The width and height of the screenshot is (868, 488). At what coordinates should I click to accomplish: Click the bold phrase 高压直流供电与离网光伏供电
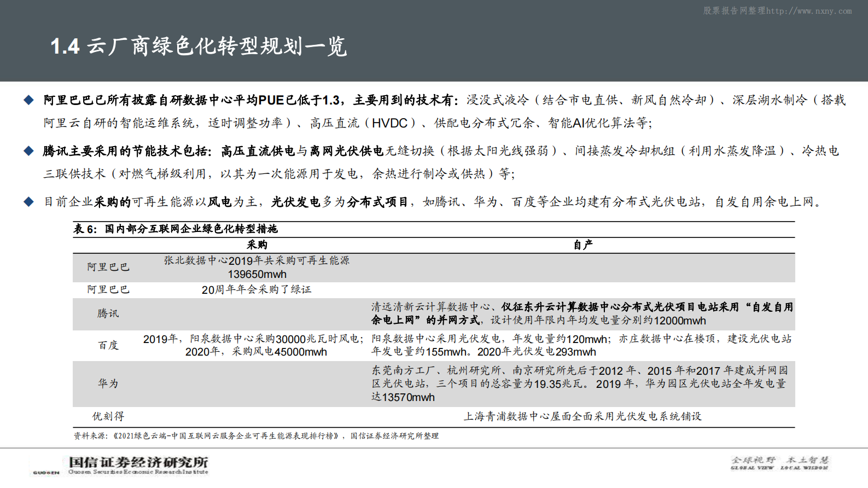pos(302,151)
